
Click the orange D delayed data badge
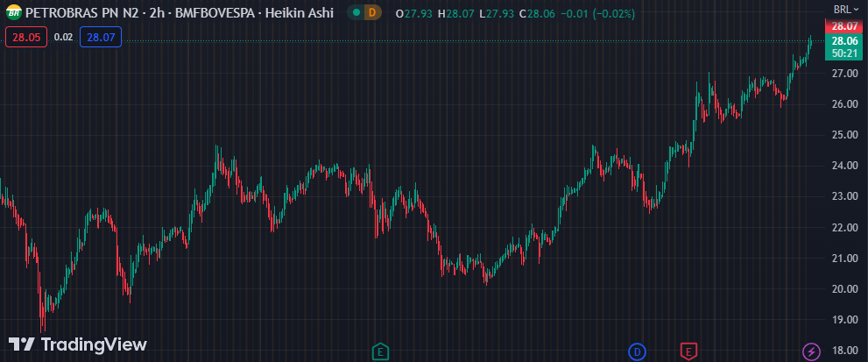[x=373, y=12]
